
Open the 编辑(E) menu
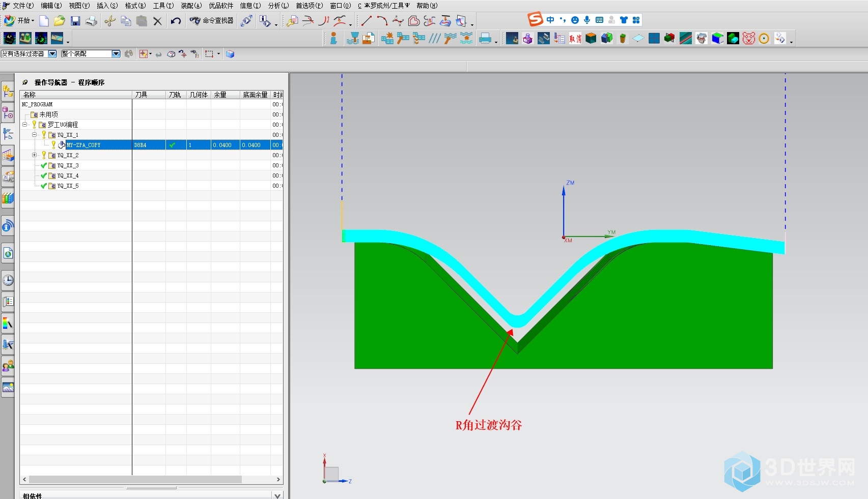(x=51, y=6)
